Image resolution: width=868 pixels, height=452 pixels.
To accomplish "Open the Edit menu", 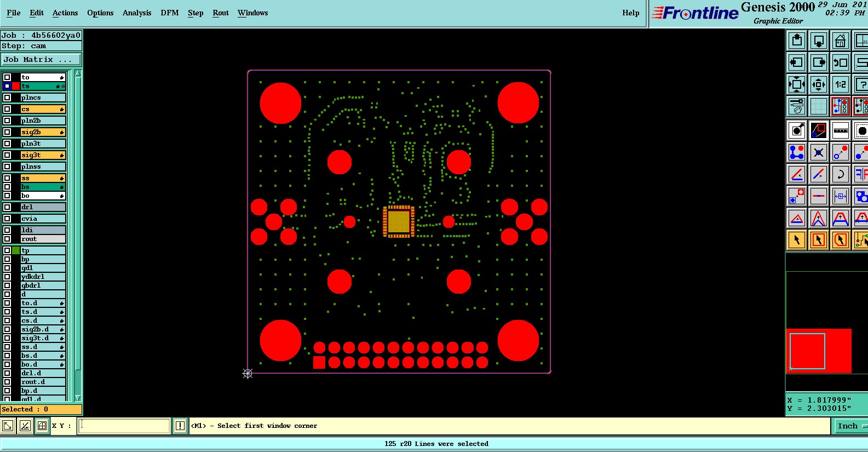I will (x=37, y=13).
